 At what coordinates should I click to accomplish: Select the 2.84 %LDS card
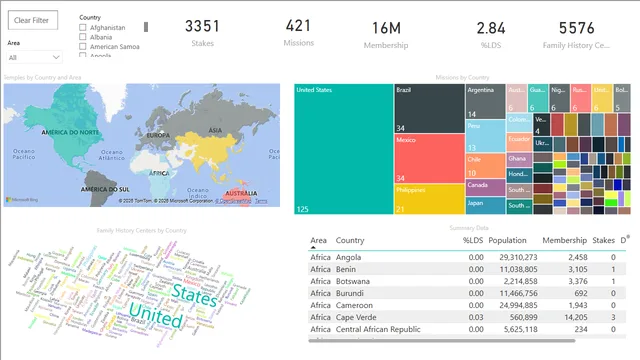491,35
